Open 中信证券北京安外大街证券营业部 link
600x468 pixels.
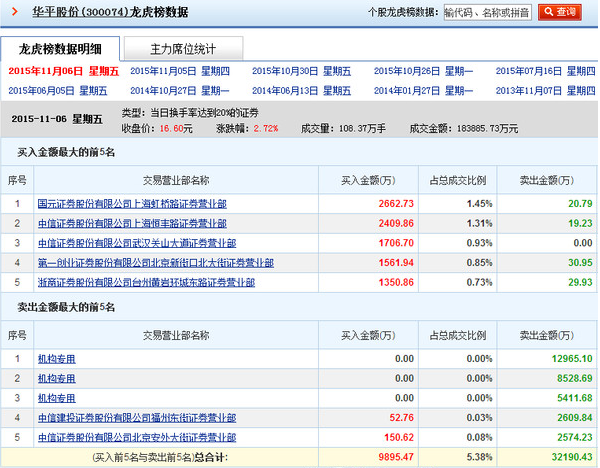coord(137,437)
